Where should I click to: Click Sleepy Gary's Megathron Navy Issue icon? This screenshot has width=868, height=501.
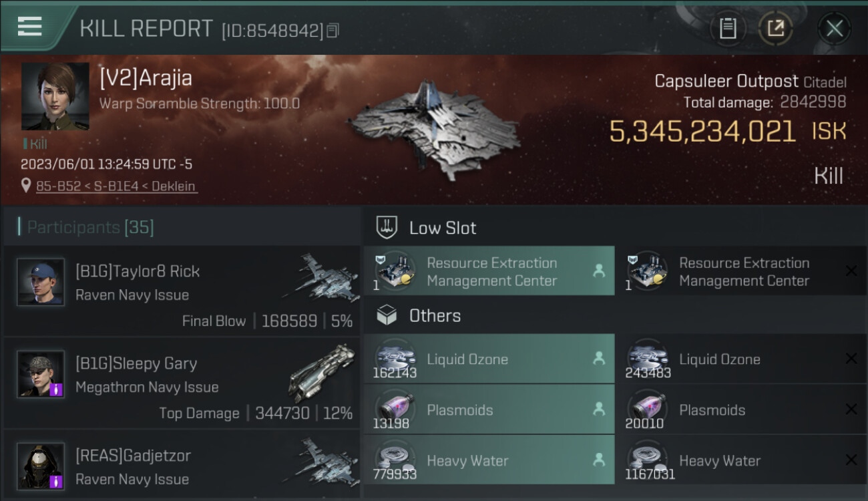click(322, 373)
